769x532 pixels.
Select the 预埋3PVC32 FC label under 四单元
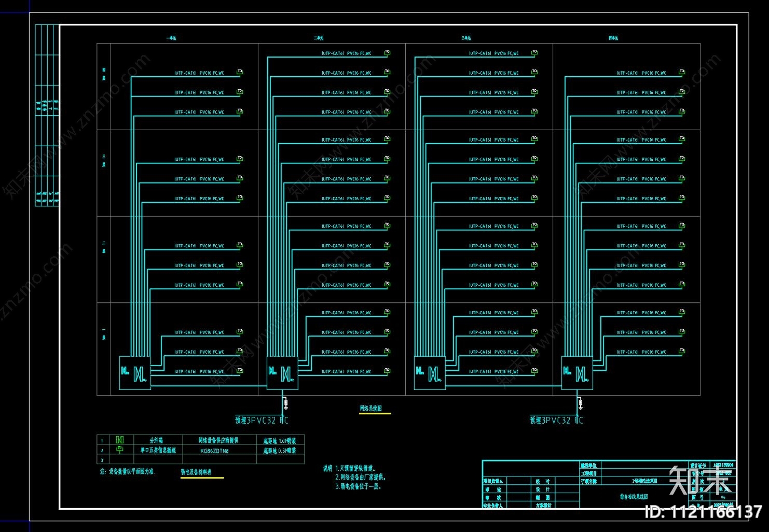tap(556, 421)
